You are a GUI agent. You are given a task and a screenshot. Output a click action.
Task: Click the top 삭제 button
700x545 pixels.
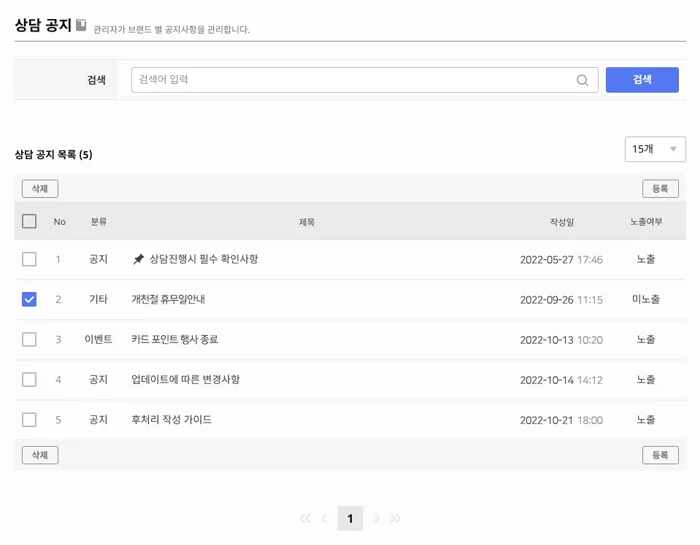click(x=40, y=189)
